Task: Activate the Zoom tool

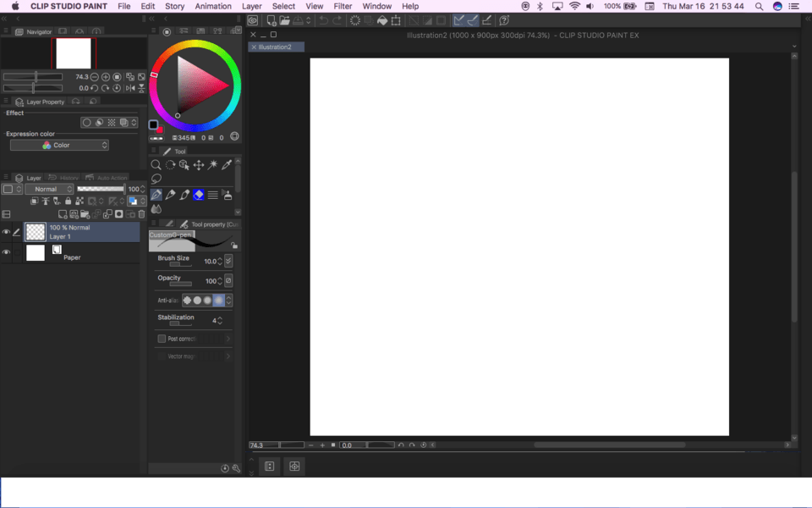Action: coord(156,165)
